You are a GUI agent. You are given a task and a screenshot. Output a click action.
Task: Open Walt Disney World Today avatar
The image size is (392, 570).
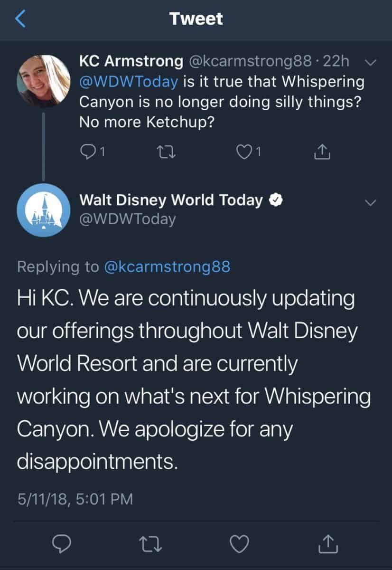44,210
